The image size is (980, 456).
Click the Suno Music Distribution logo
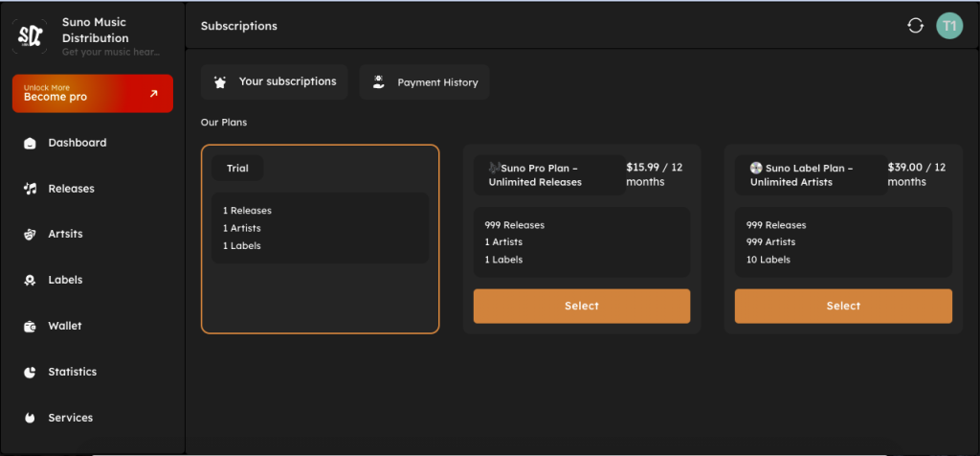pyautogui.click(x=30, y=36)
